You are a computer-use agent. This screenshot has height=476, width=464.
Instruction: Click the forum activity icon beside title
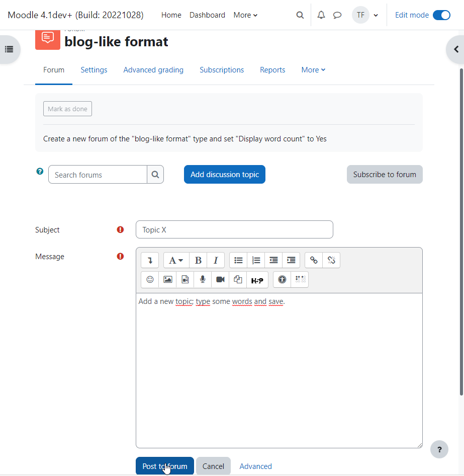click(48, 40)
